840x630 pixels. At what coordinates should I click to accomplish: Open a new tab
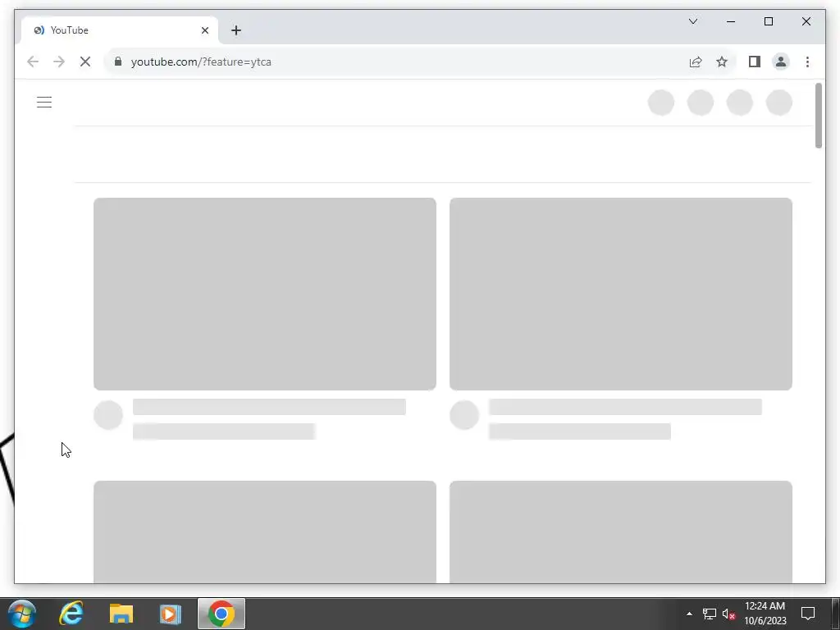pos(236,30)
